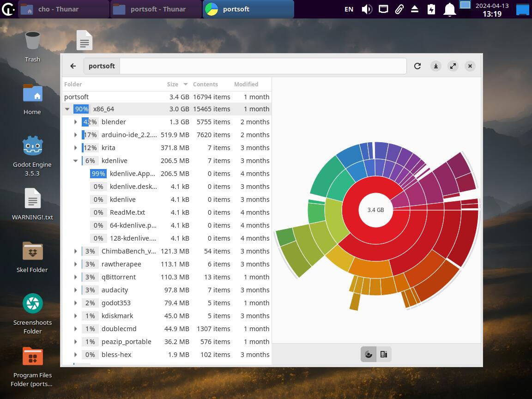
Task: Expand the qBittorrent folder
Action: pos(76,277)
